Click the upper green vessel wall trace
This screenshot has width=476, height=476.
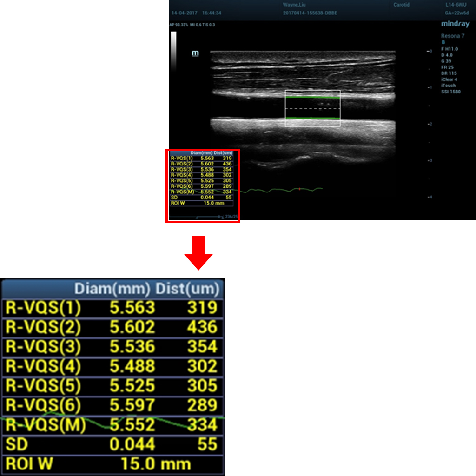coord(312,98)
